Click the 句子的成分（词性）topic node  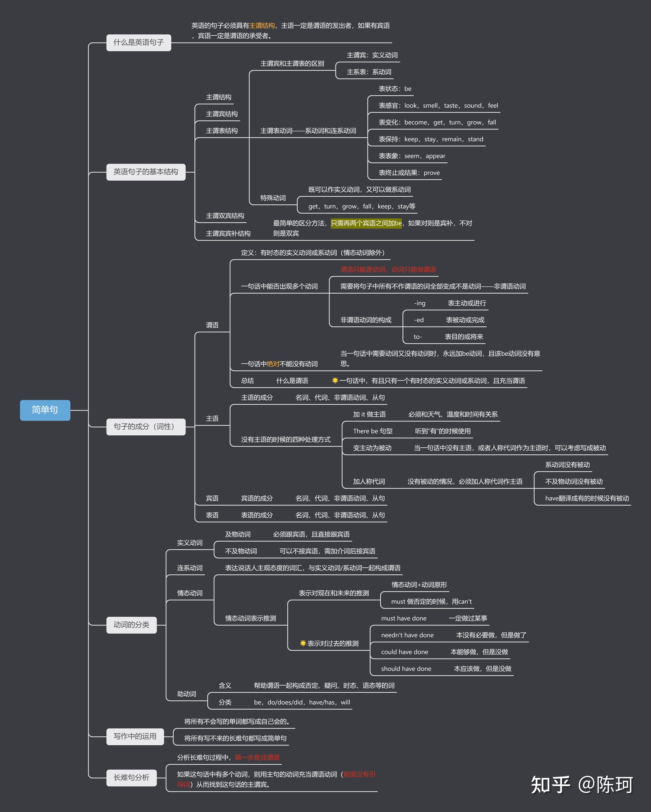pos(146,426)
